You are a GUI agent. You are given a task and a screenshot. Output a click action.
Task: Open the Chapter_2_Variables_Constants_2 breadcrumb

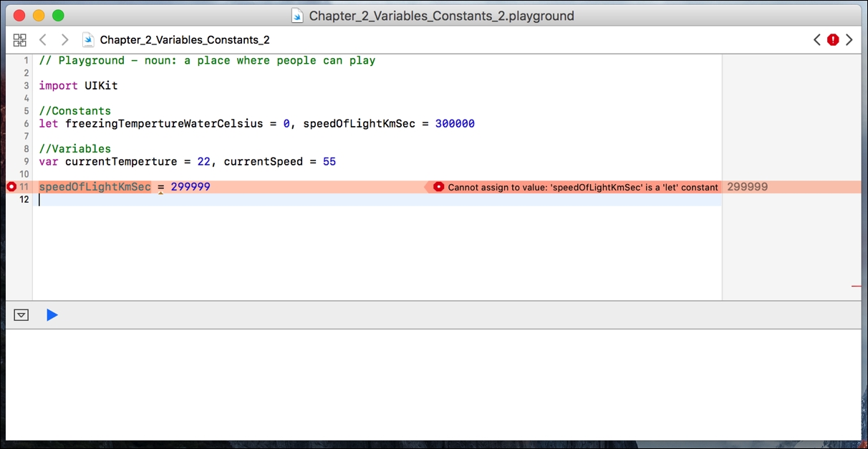coord(184,40)
